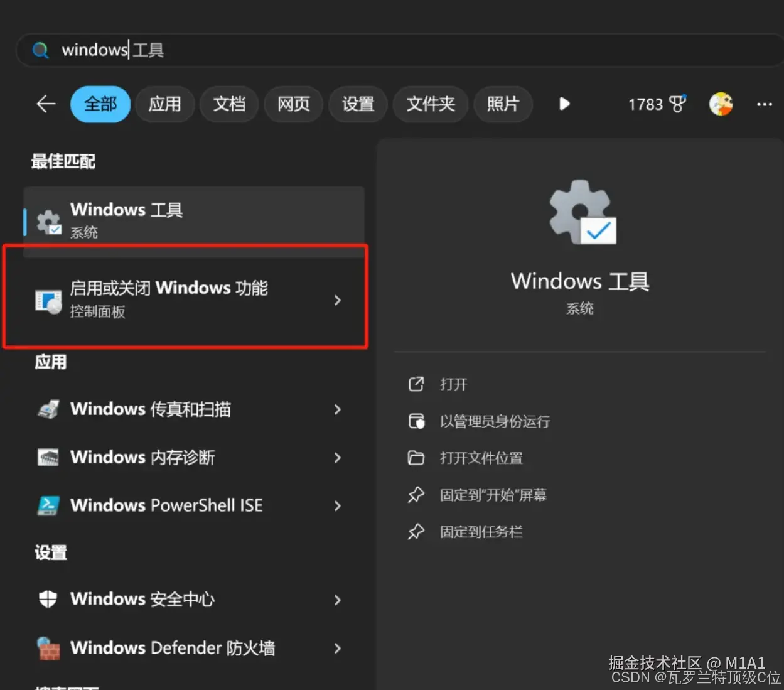
Task: Switch to the 设置 filter tab
Action: [x=358, y=104]
